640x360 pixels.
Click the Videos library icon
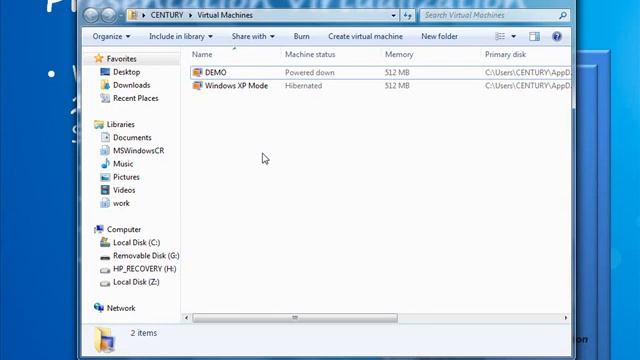105,190
